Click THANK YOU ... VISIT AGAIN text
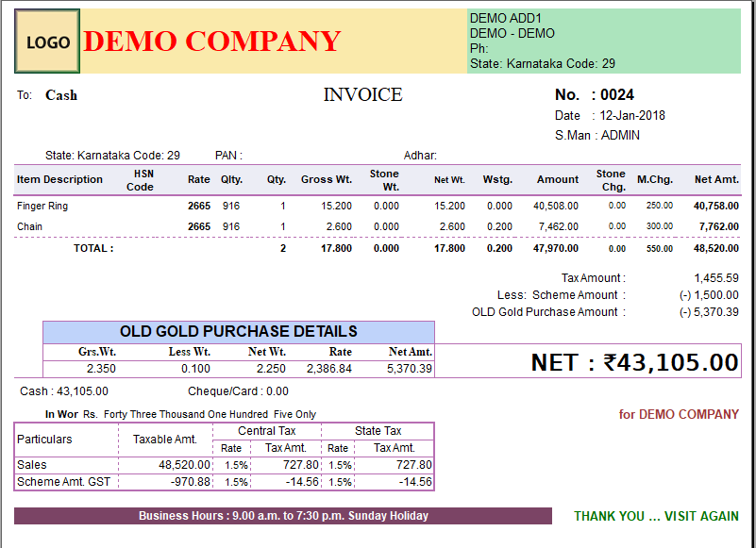This screenshot has width=756, height=548. pos(656,516)
